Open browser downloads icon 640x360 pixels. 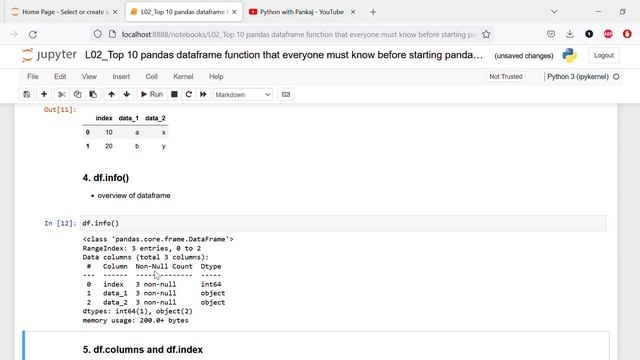[570, 34]
